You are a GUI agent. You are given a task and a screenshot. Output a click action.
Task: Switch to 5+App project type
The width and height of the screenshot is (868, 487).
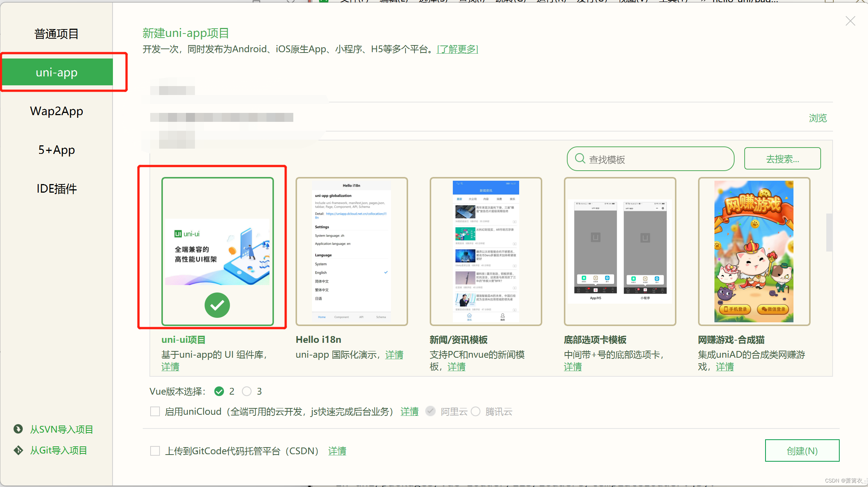(56, 150)
